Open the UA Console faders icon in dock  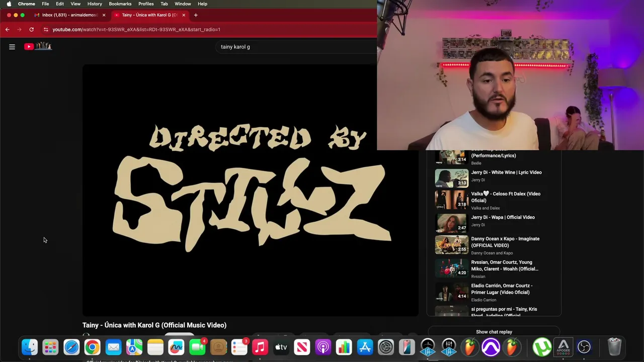[x=449, y=347]
